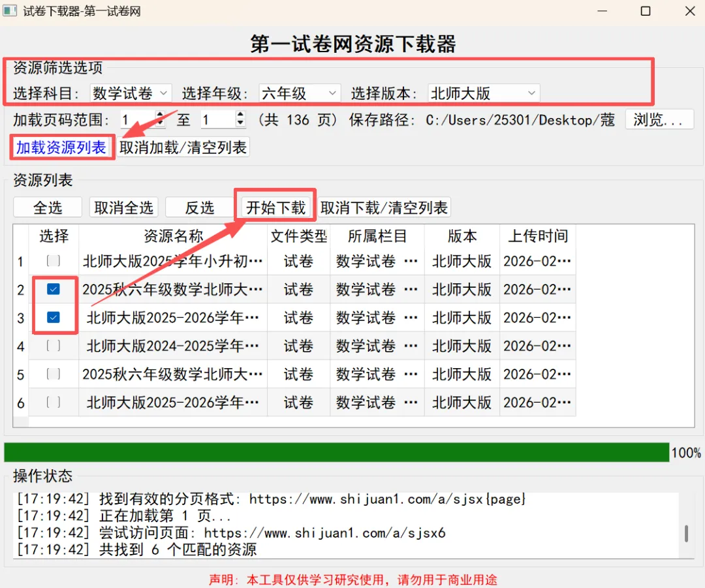Click the start page number field
The image size is (705, 588).
tap(138, 119)
